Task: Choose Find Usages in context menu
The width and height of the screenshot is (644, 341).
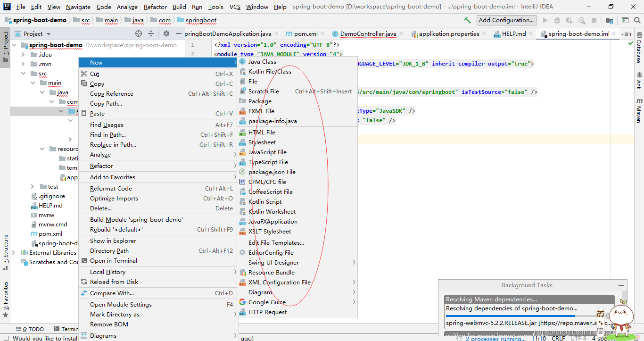Action: pyautogui.click(x=157, y=125)
